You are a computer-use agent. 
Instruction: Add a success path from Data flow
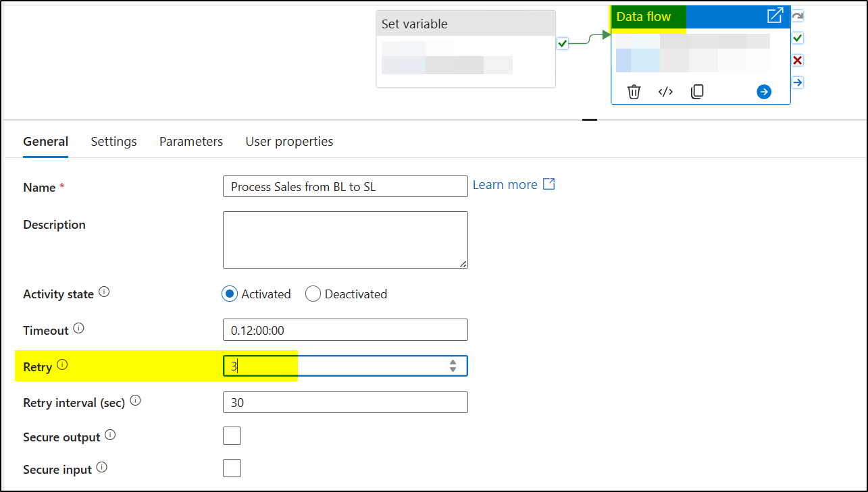798,38
